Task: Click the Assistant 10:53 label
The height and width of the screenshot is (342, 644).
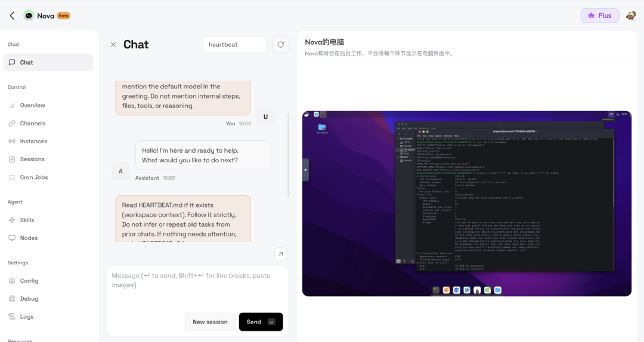Action: [x=155, y=178]
